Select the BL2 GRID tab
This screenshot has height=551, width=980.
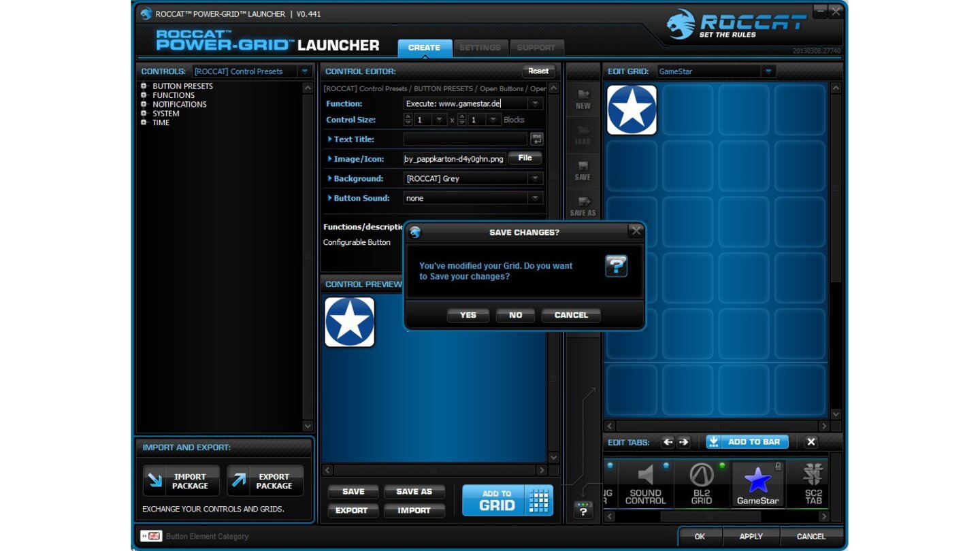click(x=702, y=484)
